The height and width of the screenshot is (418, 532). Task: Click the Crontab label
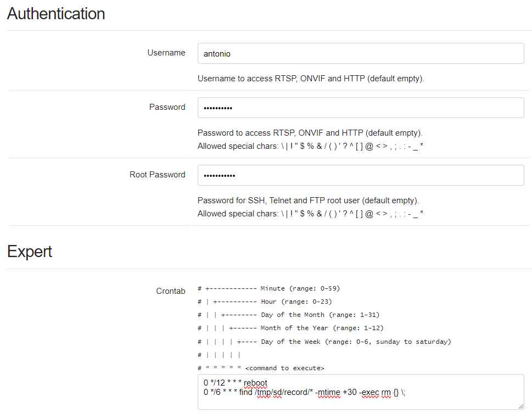tap(171, 291)
